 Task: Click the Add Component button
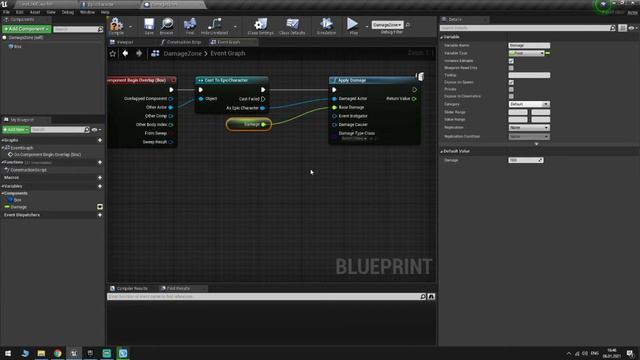point(27,29)
